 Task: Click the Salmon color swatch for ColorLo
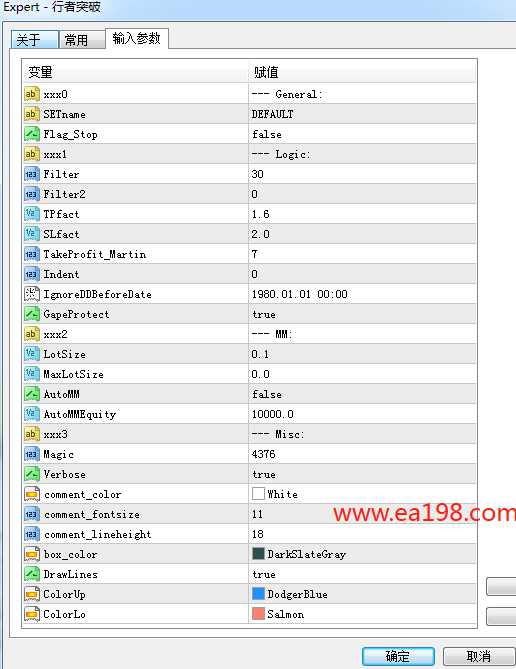258,614
